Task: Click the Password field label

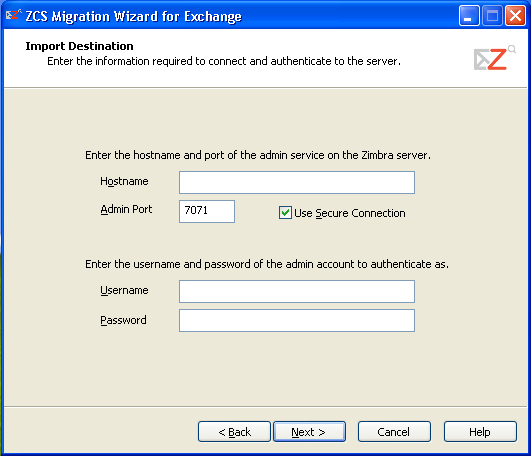Action: pos(123,320)
